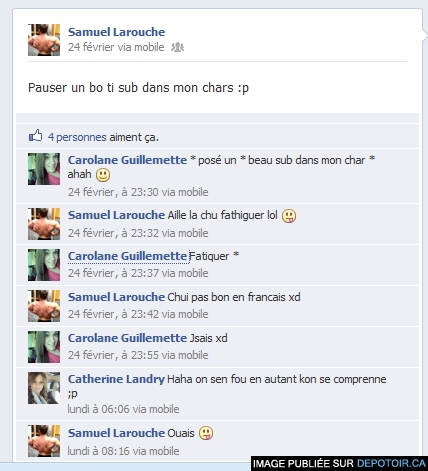The width and height of the screenshot is (428, 471).
Task: Open Catherine Landry's profile name link
Action: click(116, 379)
